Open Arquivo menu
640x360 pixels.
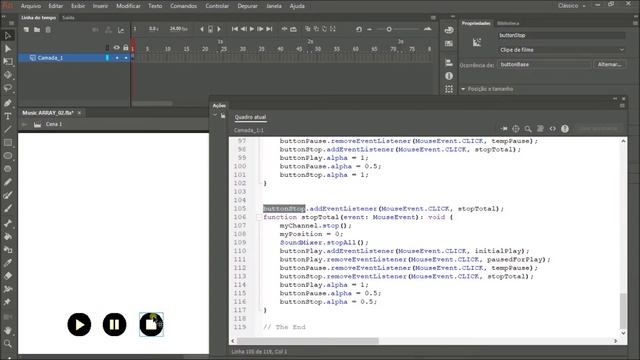31,6
